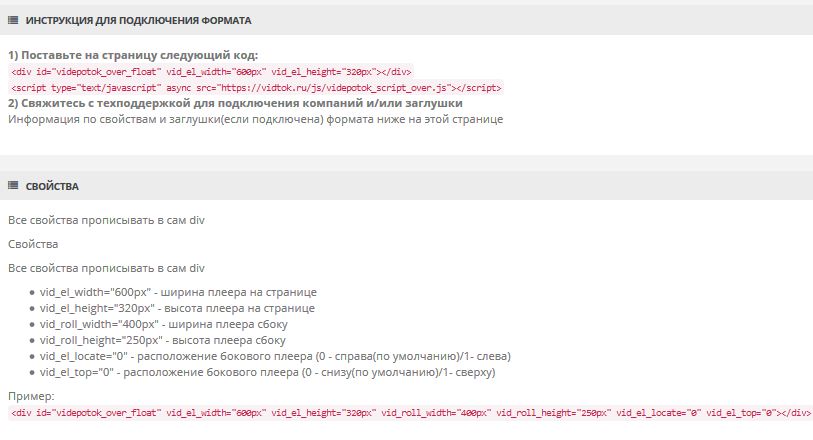Click the list icon beside ИНСТРУКЦИЯ ДЛЯ ПОДКЛЮЧЕНИЯ ФОРМАТА
The width and height of the screenshot is (813, 440).
[x=13, y=20]
